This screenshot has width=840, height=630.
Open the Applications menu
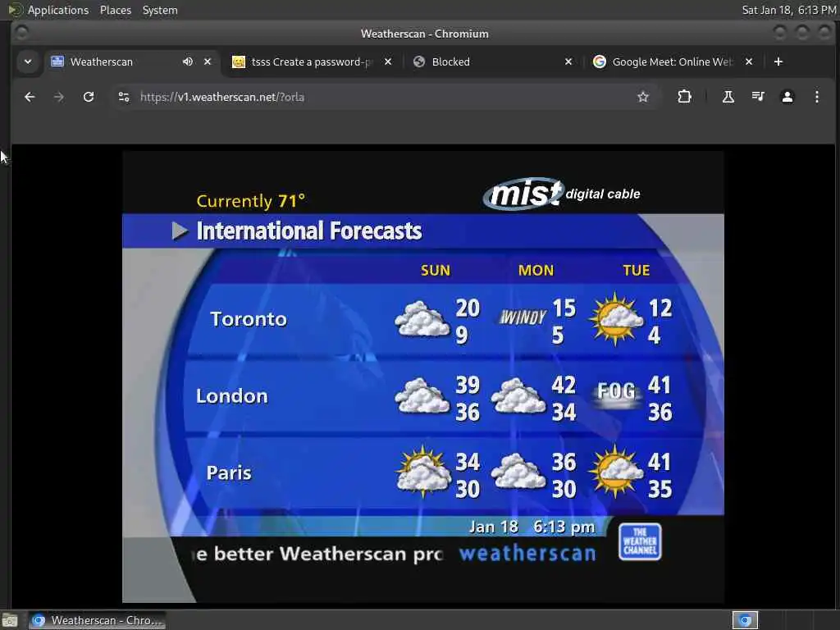pos(58,10)
